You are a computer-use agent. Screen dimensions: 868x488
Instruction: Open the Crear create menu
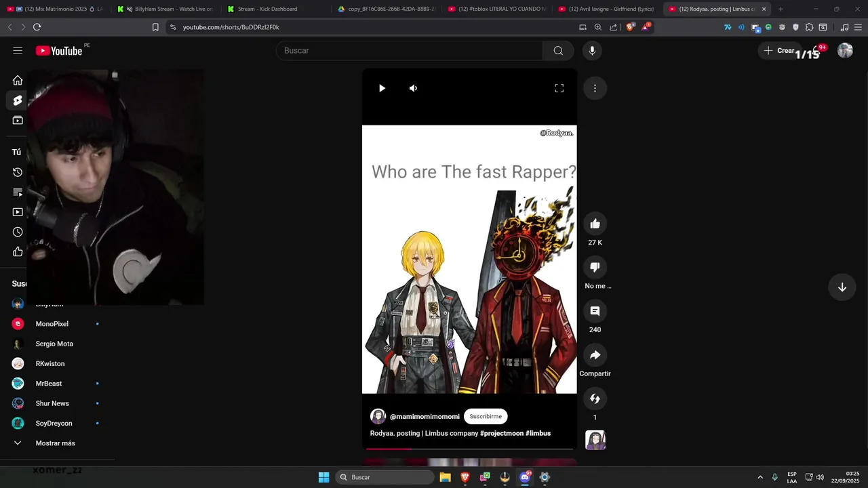pos(779,51)
